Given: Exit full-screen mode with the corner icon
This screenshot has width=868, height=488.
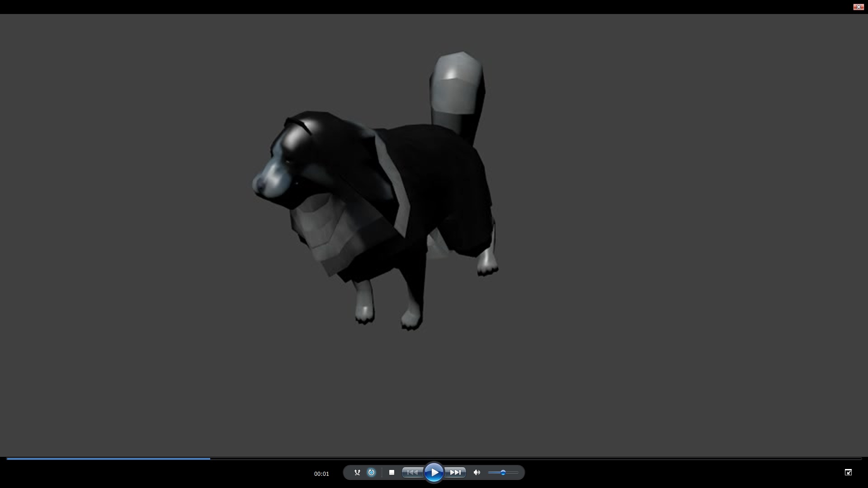Looking at the screenshot, I should [x=849, y=472].
